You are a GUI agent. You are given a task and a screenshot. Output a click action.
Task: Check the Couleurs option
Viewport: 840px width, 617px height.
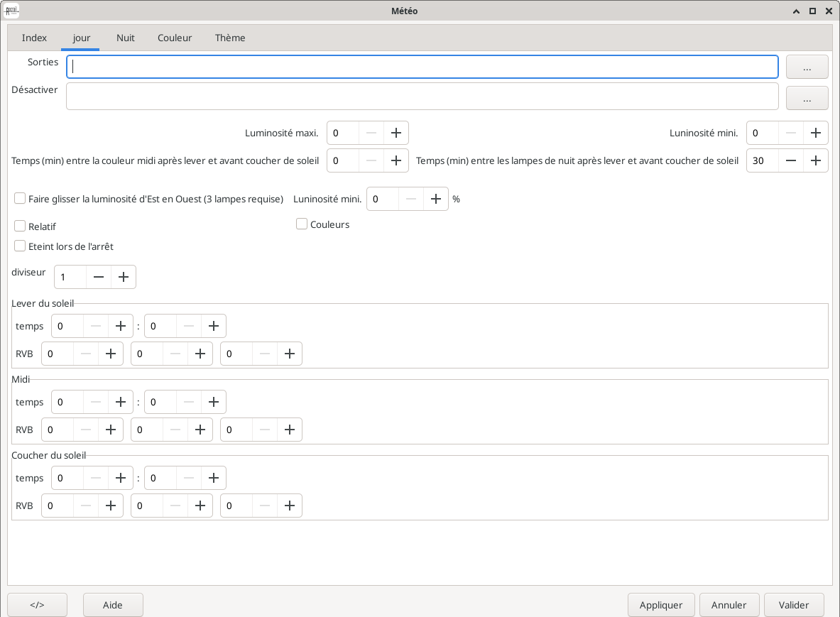[302, 224]
